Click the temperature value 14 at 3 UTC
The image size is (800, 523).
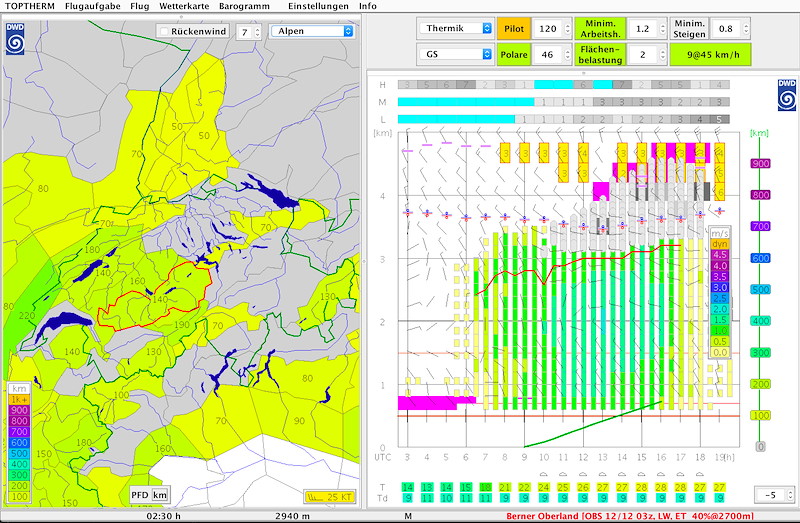click(407, 487)
